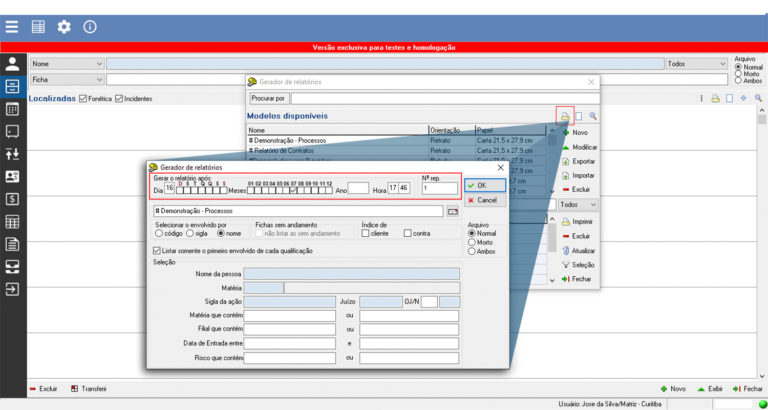Click the tablet screen icon in the left sidebar
Screen dimensions: 768x410
[12, 132]
